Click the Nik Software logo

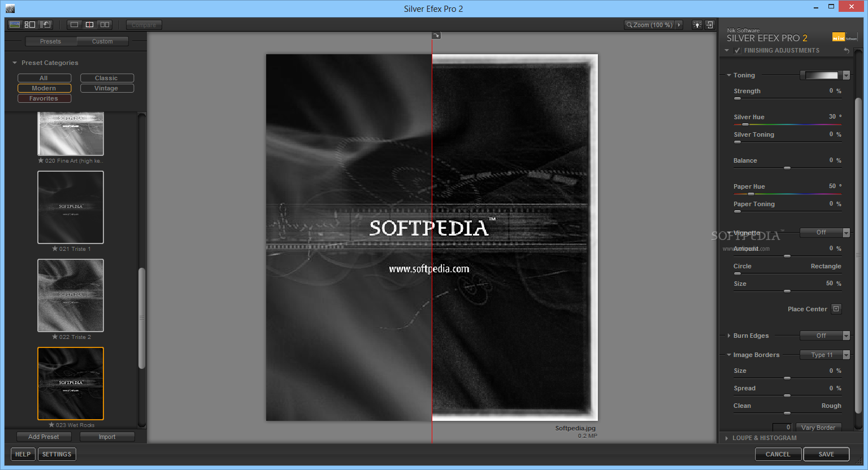click(844, 37)
